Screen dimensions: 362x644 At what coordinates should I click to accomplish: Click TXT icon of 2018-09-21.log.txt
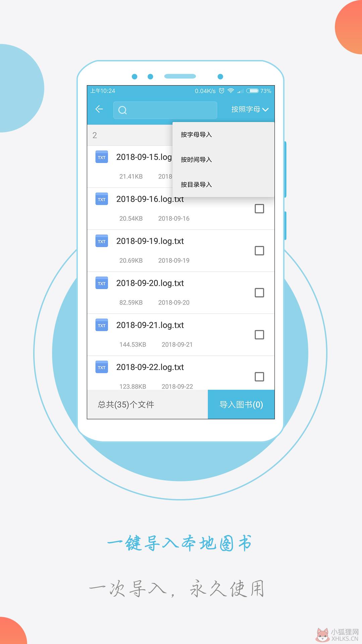(x=102, y=325)
